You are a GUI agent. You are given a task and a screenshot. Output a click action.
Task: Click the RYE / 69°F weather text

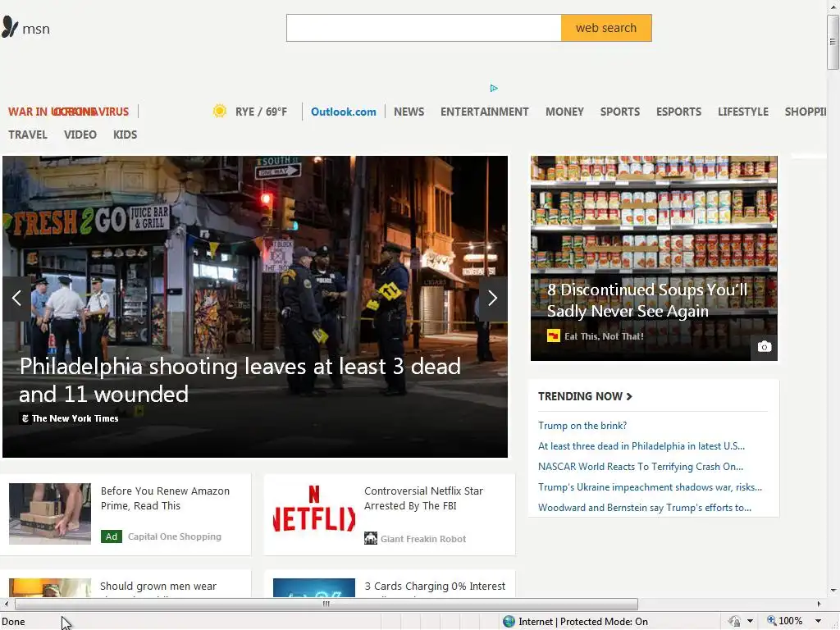(261, 112)
